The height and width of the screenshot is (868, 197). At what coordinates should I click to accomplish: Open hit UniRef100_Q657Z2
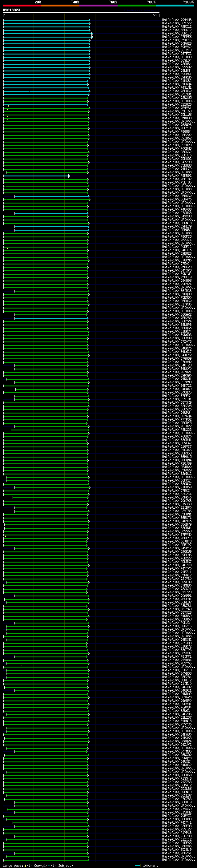coord(177,23)
